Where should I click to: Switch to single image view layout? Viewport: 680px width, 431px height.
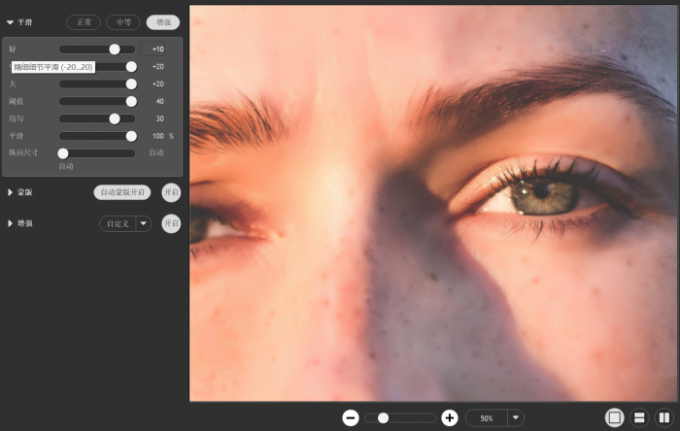pos(615,417)
